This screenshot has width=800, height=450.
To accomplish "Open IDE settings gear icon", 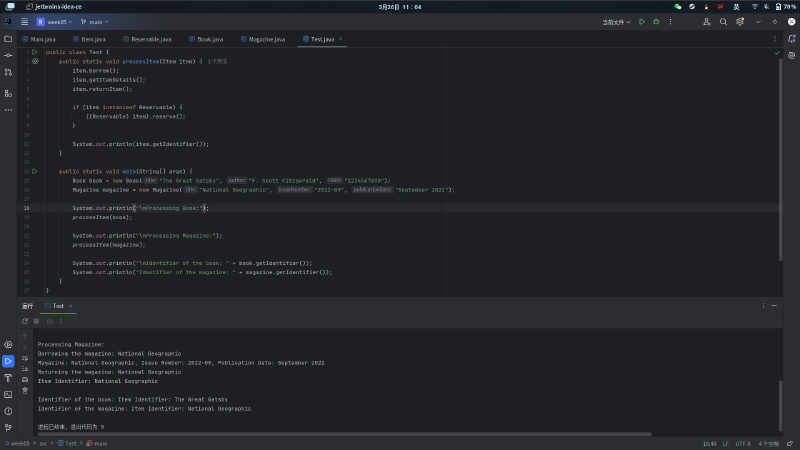I will [x=740, y=22].
